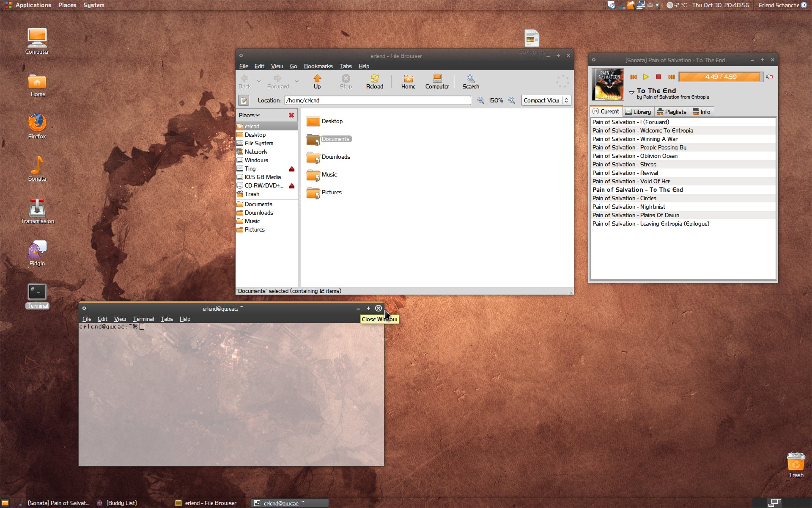Eject the CD-RW/DVD drive

tap(292, 186)
